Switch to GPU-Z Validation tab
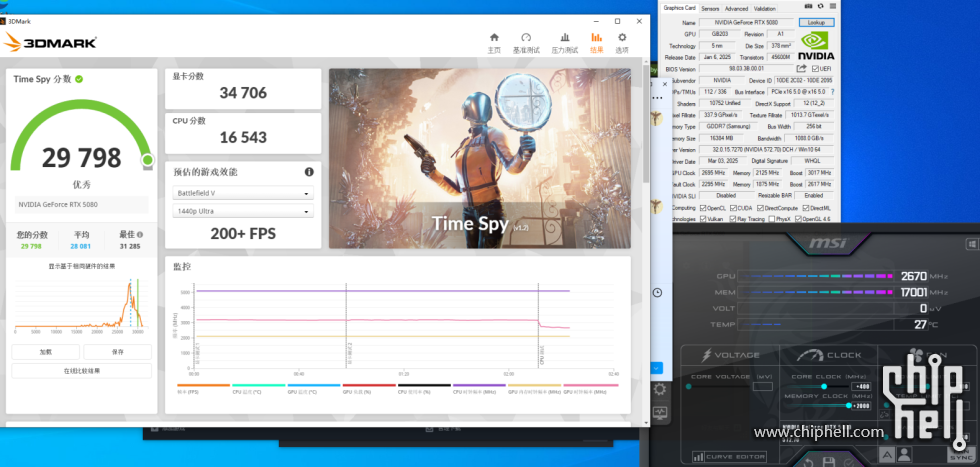 coord(764,9)
